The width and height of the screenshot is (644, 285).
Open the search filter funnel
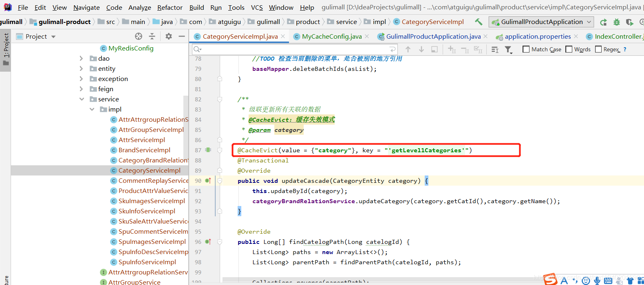point(508,50)
